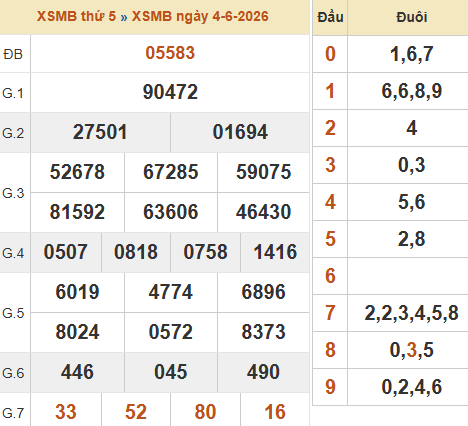The width and height of the screenshot is (468, 426).
Task: Click the G.7 number 80
Action: click(205, 412)
